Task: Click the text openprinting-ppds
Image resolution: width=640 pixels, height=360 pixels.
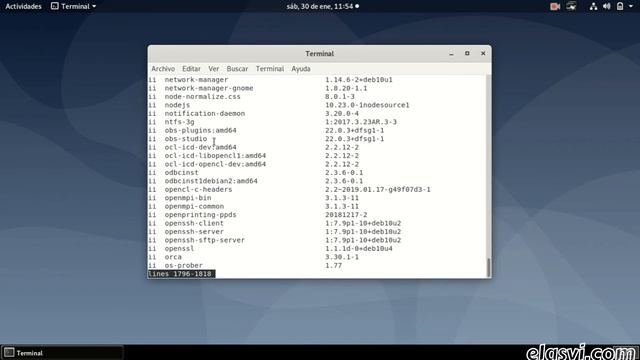Action: pyautogui.click(x=200, y=215)
